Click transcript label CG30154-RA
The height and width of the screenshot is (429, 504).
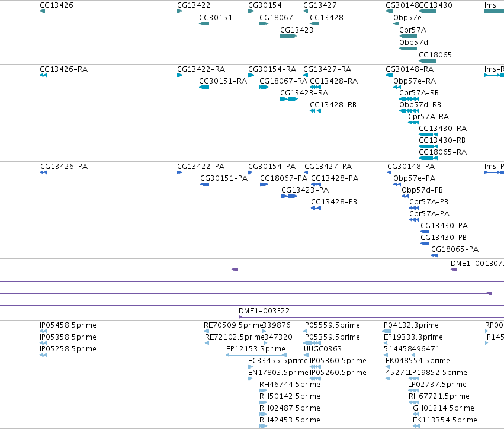272,69
